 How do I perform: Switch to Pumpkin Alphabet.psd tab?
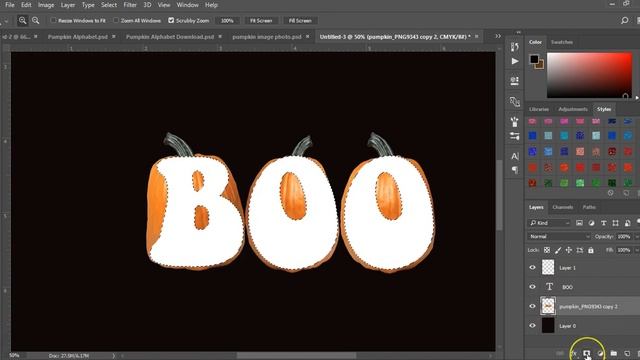78,37
